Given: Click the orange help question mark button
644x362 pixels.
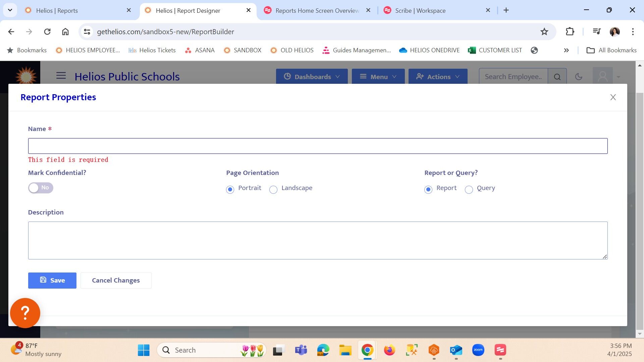Looking at the screenshot, I should (x=25, y=313).
